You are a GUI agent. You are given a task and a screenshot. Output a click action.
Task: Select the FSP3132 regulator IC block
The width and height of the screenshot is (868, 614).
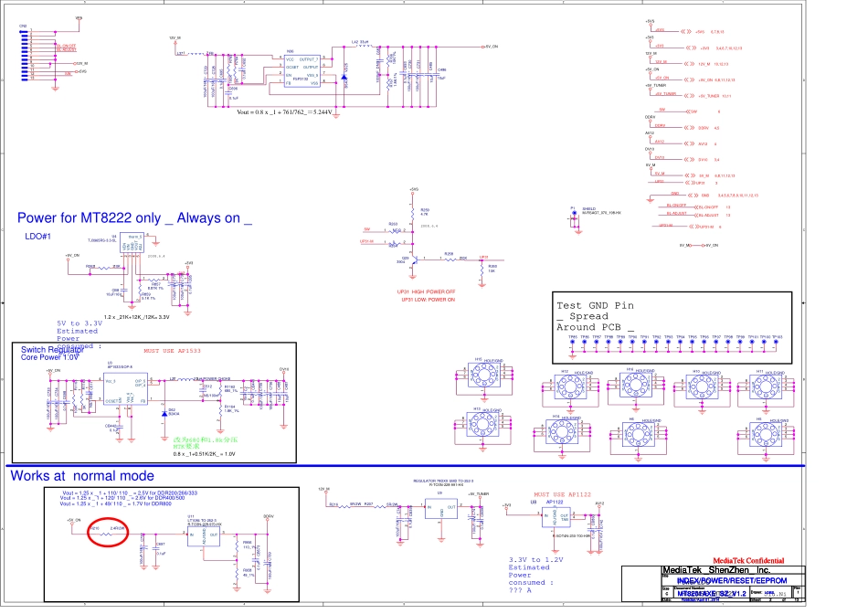302,70
